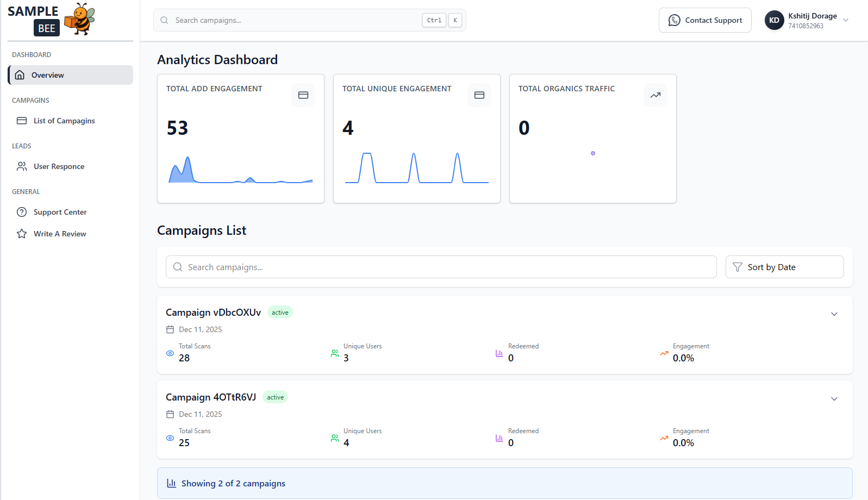
Task: Open List of Campagins from sidebar
Action: pos(64,121)
